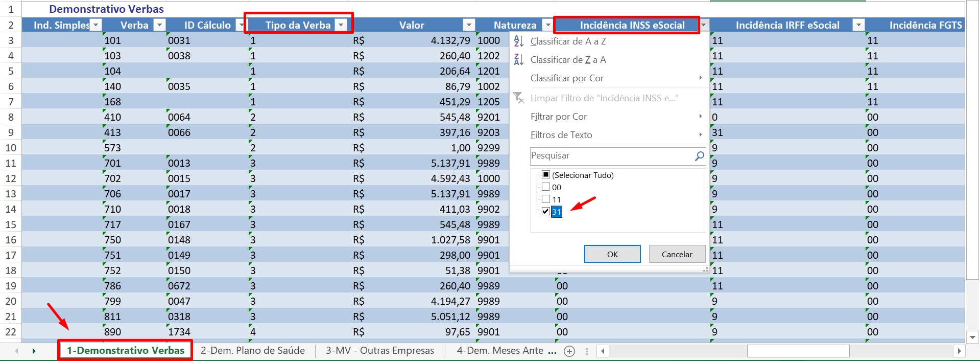The image size is (980, 361).
Task: Check the 11 filter value checkbox
Action: pos(546,199)
